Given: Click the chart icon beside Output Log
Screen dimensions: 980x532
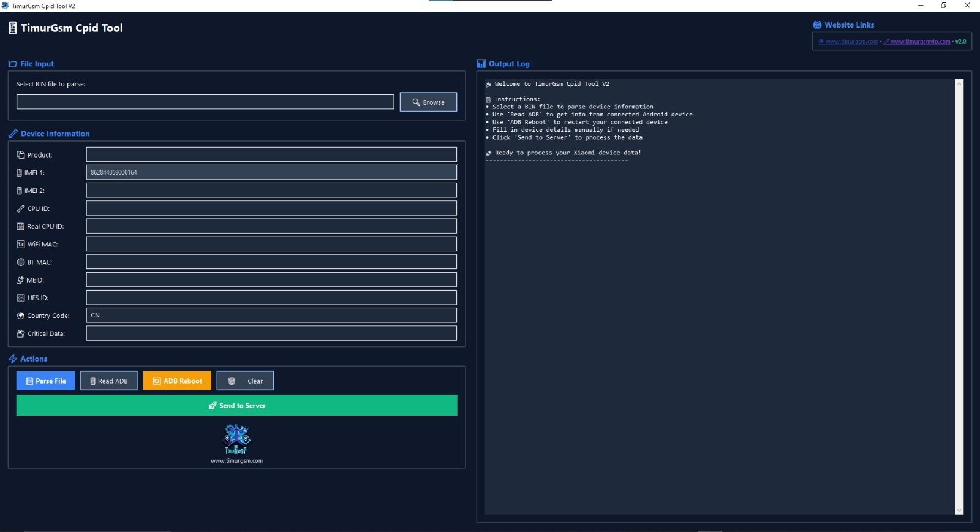Looking at the screenshot, I should (481, 64).
